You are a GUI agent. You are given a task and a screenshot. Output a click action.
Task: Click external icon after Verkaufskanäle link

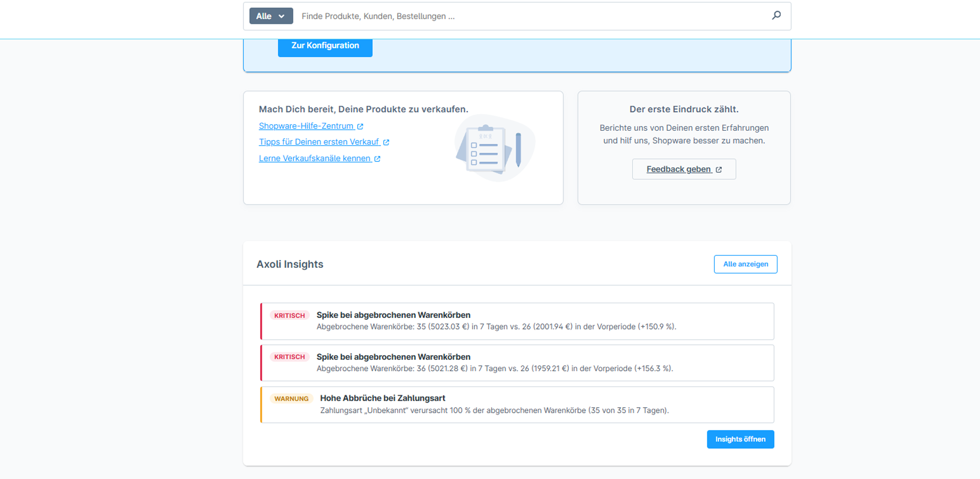coord(377,159)
